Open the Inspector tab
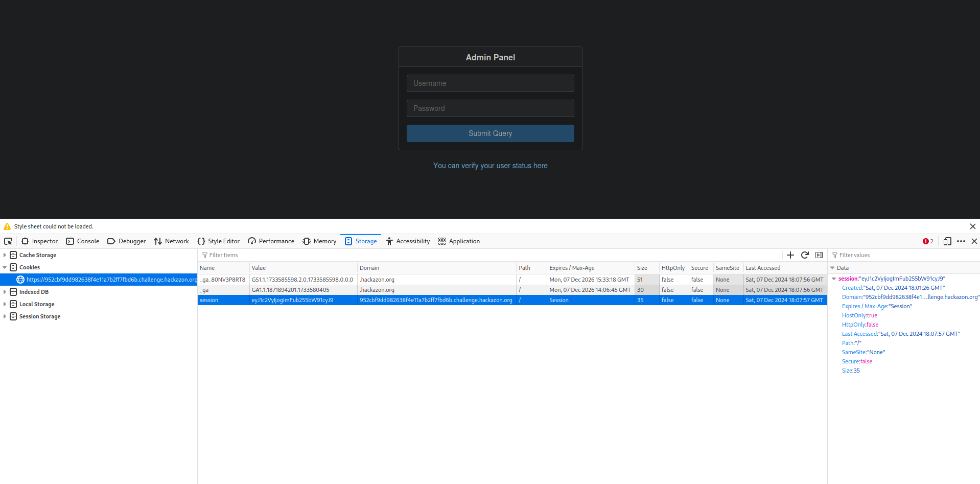 [x=39, y=241]
